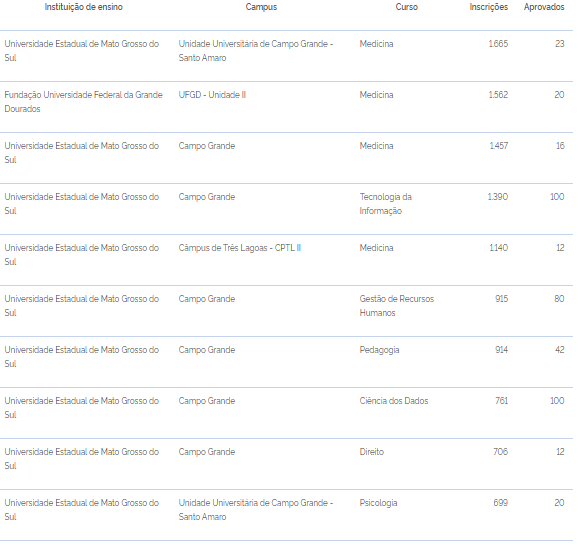Click the Pedagogia course cell
This screenshot has width=579, height=552.
[379, 350]
